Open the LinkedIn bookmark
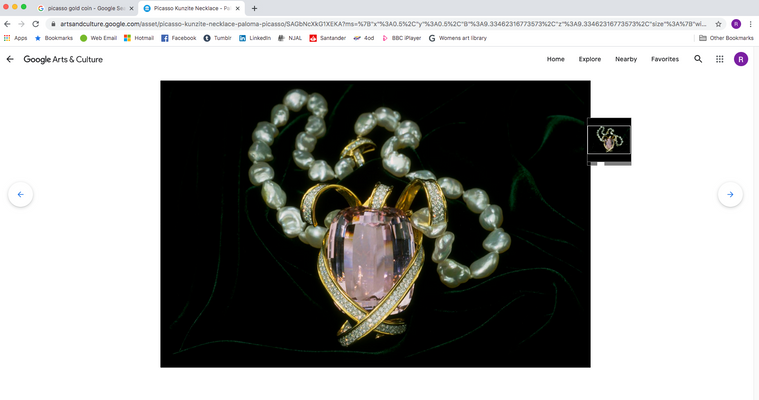The width and height of the screenshot is (759, 400). [255, 38]
